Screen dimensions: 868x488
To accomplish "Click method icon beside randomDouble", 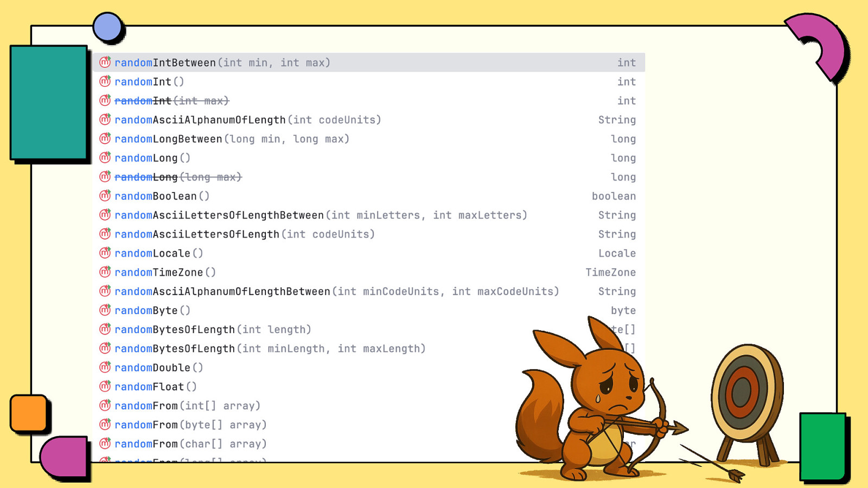I will [x=105, y=367].
